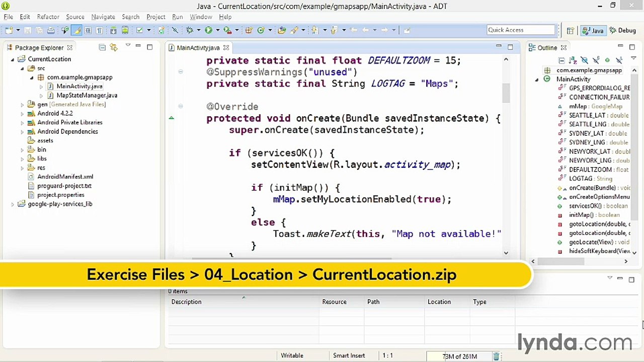Toggle Hide Non-Public Members in Outline
Screen dimensions: 644x362
coord(607,60)
